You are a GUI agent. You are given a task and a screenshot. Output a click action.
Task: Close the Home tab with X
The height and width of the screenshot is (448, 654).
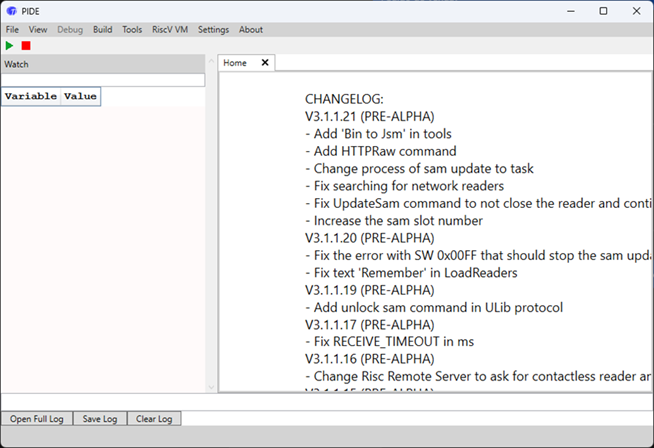coord(265,63)
